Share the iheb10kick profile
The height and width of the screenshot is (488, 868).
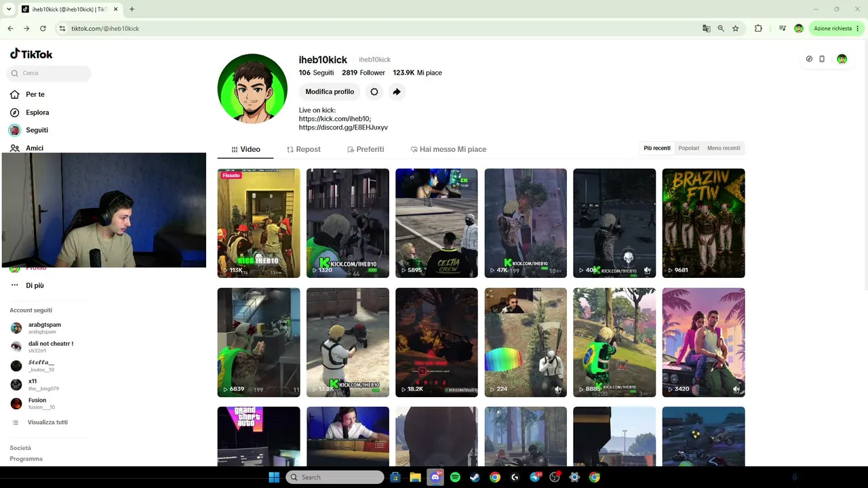pos(397,91)
